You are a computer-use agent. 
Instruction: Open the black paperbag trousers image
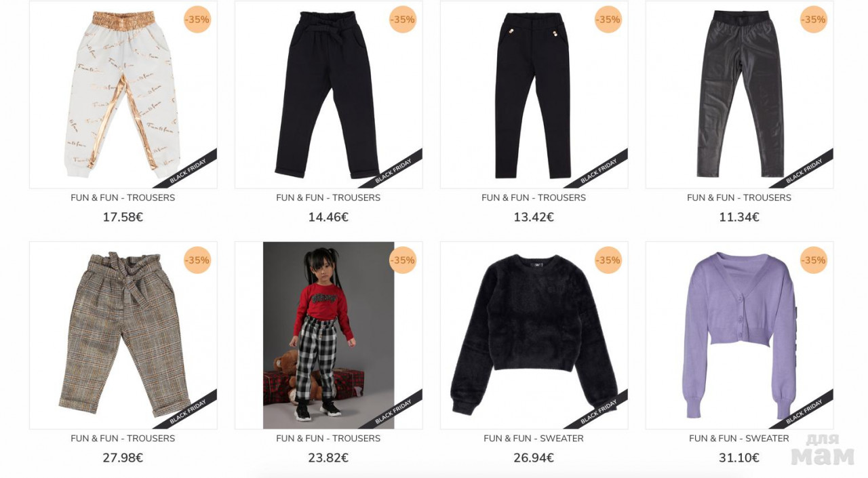[x=328, y=95]
